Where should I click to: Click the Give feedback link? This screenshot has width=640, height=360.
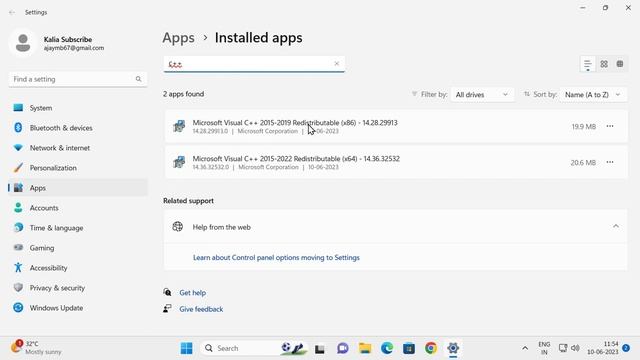pyautogui.click(x=201, y=309)
